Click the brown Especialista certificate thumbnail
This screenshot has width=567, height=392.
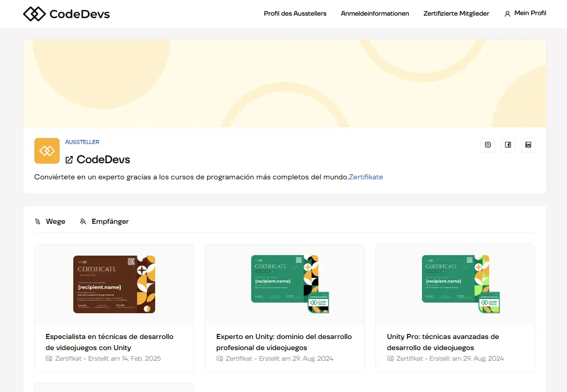pyautogui.click(x=114, y=284)
